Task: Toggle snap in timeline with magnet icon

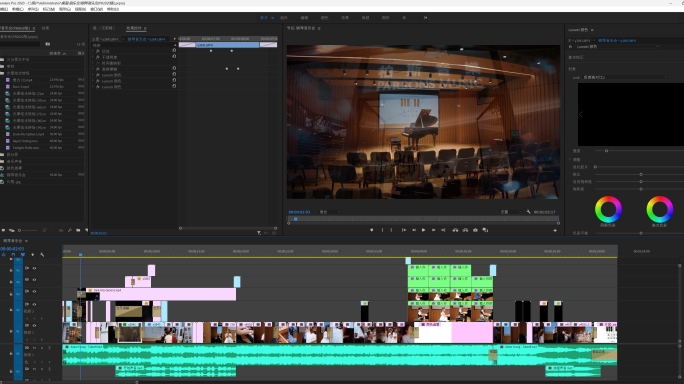Action: click(13, 254)
